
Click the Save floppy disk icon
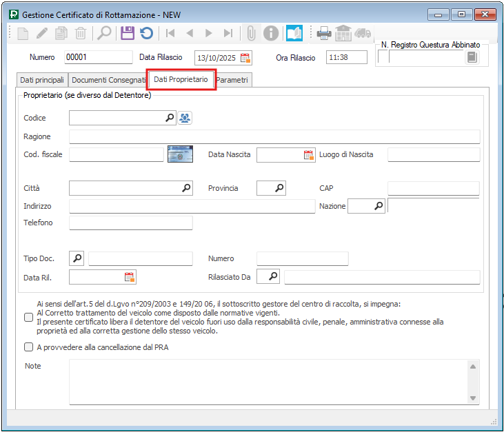(127, 32)
